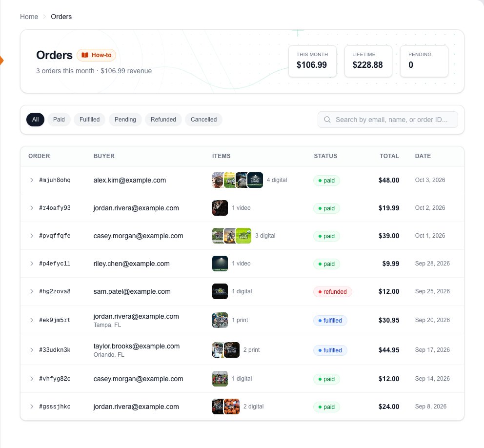Click the basketballs thumbnail in order #gsssjhkc
484x448 pixels.
coord(232,407)
